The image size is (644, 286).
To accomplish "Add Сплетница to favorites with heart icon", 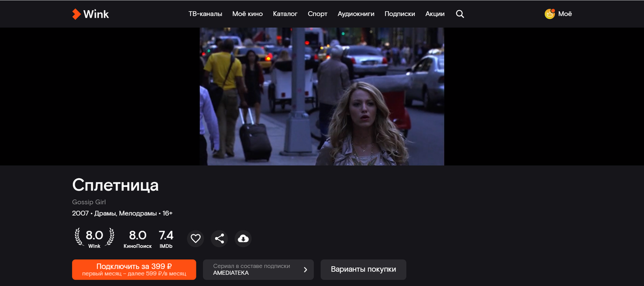I will [x=196, y=239].
